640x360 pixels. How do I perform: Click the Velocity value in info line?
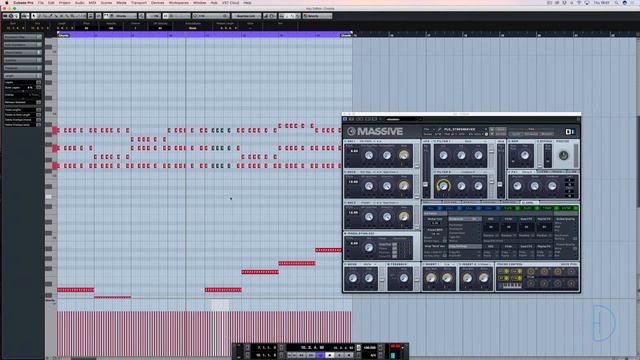tap(111, 28)
